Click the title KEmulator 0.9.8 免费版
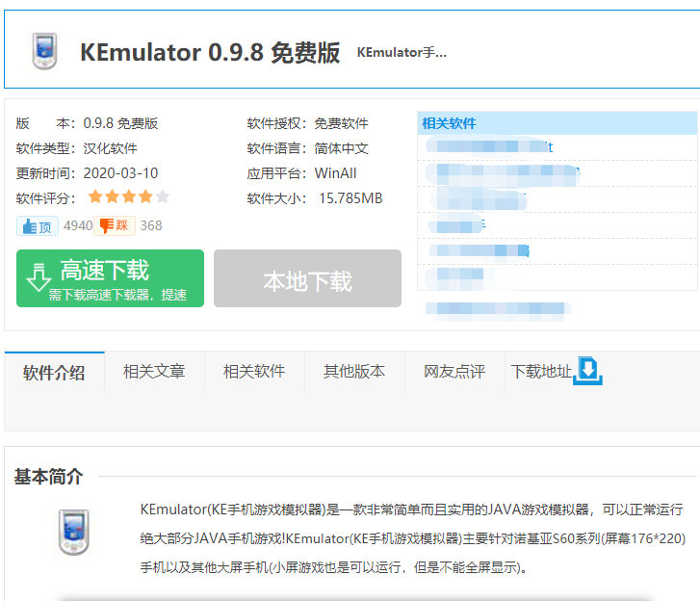The width and height of the screenshot is (700, 601). coord(210,52)
